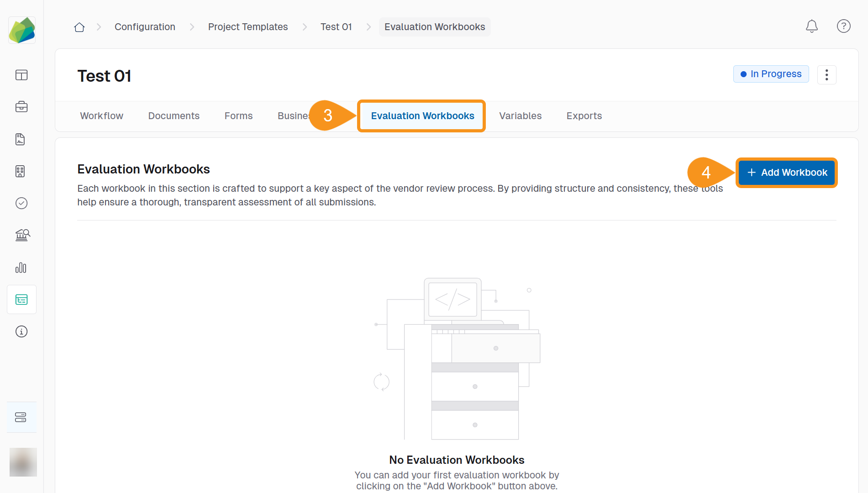Select the Exports tab

click(584, 116)
